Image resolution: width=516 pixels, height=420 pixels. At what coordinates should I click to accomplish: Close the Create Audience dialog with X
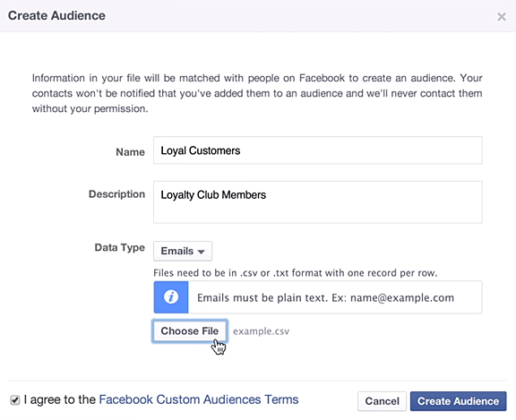[501, 16]
